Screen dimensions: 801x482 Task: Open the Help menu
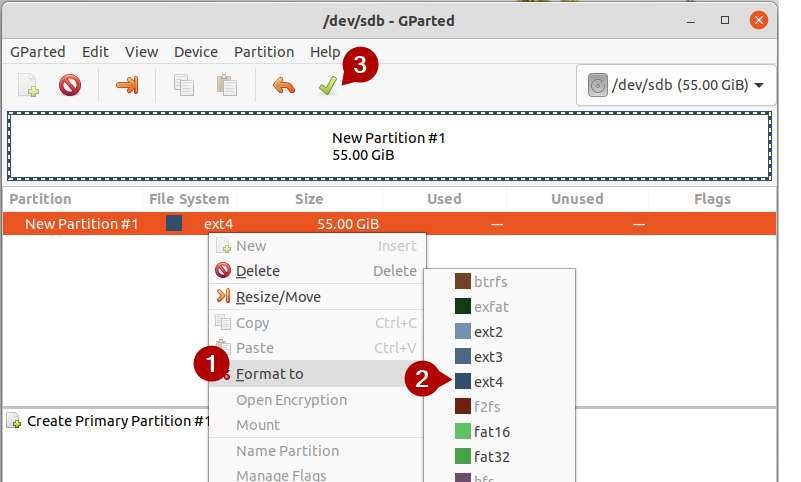coord(325,52)
